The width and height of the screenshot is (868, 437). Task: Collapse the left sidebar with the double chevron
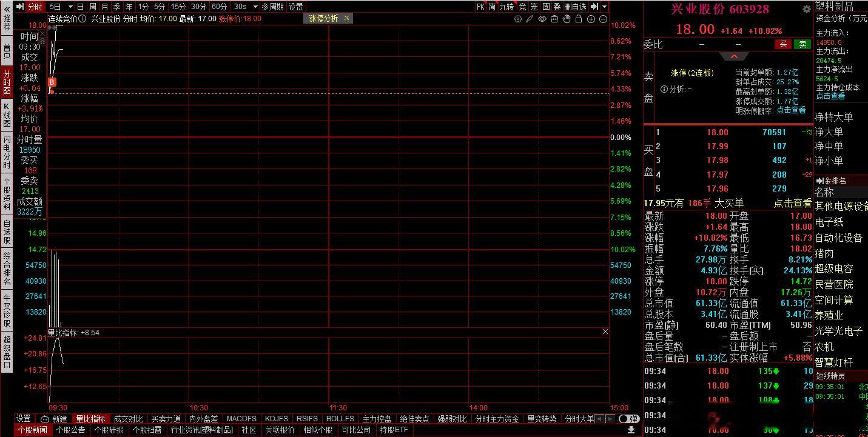(7, 9)
